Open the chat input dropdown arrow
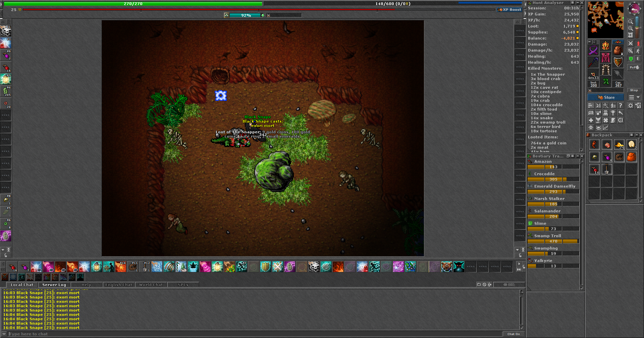The image size is (644, 338). click(x=4, y=334)
